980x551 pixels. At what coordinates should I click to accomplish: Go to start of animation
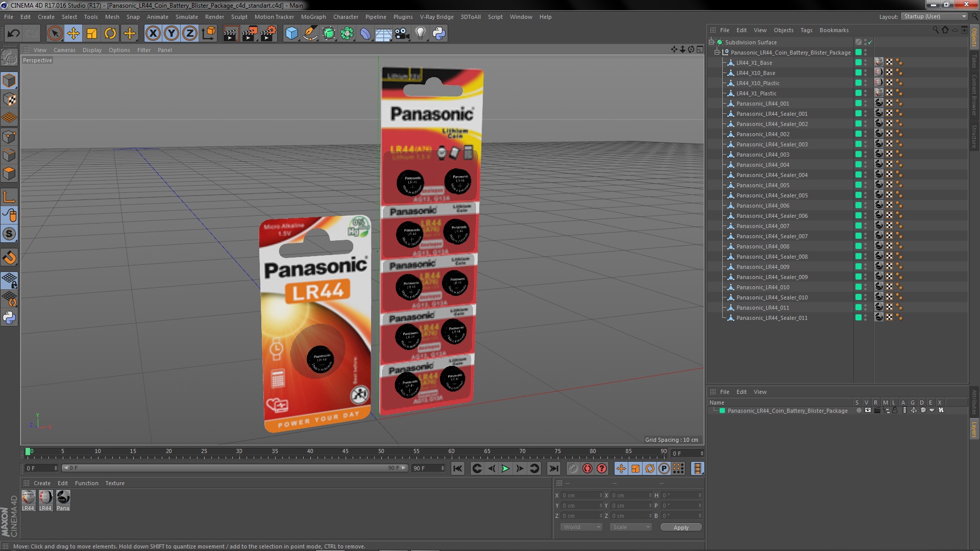tap(458, 468)
